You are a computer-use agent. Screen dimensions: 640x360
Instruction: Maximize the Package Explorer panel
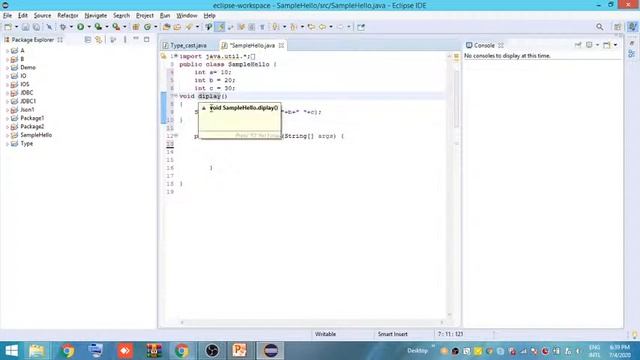coord(147,39)
